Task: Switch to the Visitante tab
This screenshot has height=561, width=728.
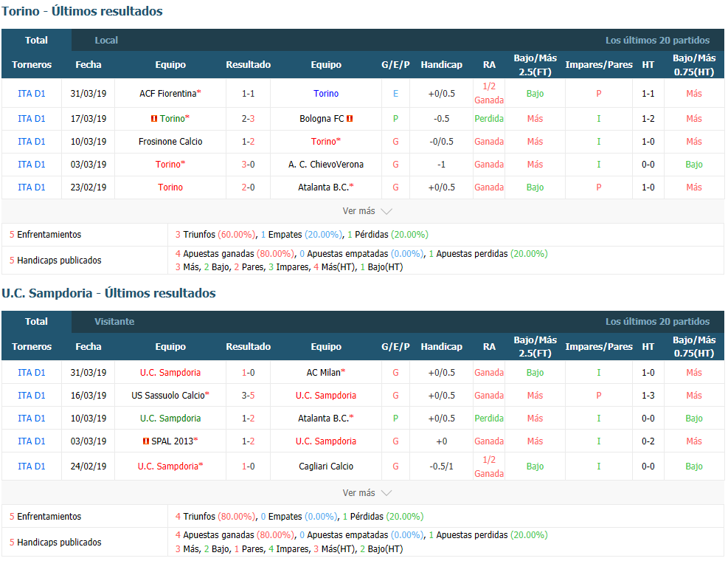Action: pos(114,322)
